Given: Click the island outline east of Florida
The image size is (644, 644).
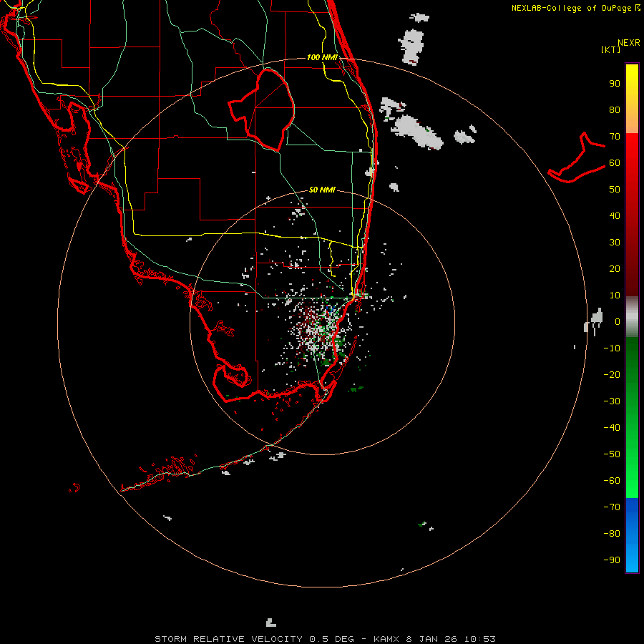Looking at the screenshot, I should 576,157.
